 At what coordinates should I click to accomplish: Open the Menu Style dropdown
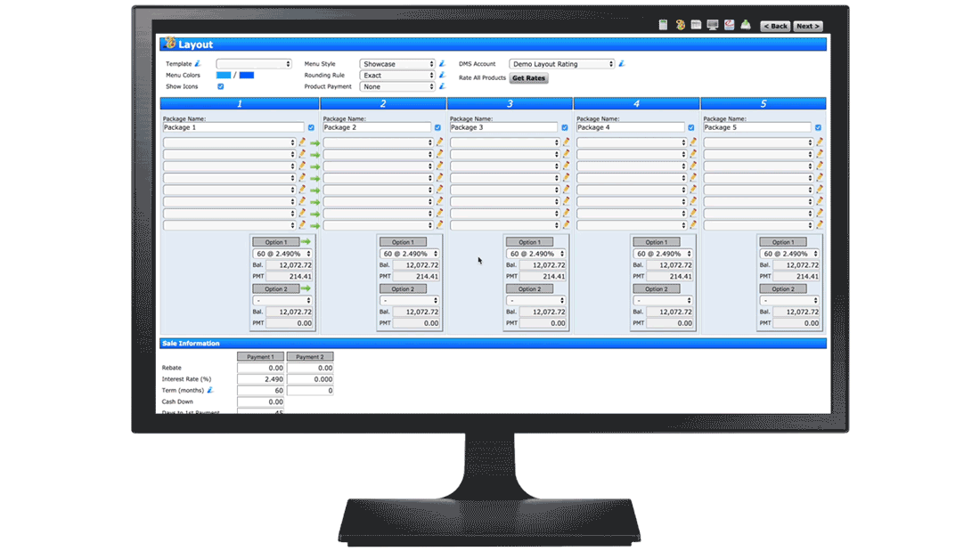pos(398,63)
